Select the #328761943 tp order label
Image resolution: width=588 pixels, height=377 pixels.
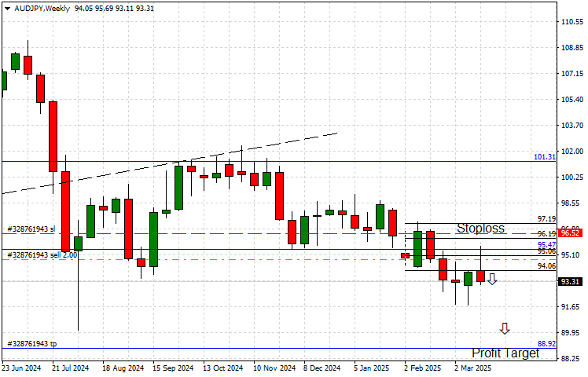tap(32, 344)
